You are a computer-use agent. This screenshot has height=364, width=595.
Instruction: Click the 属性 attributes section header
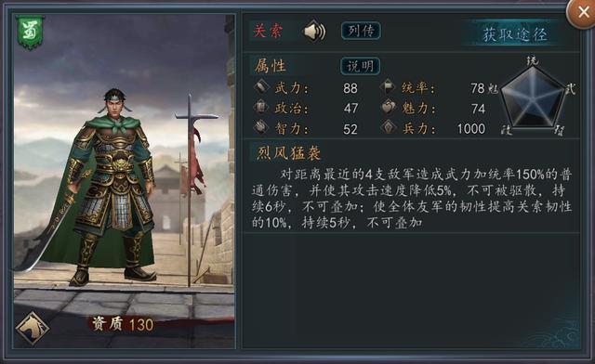click(x=271, y=66)
